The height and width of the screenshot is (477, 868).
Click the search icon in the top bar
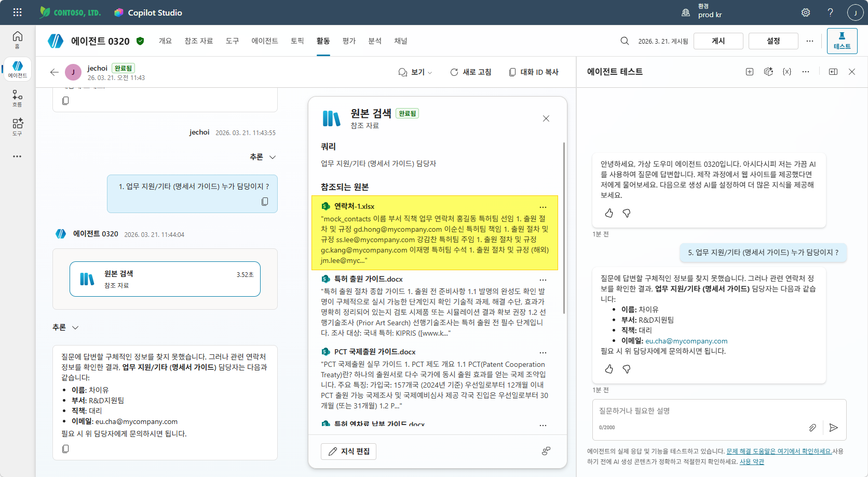click(x=624, y=41)
